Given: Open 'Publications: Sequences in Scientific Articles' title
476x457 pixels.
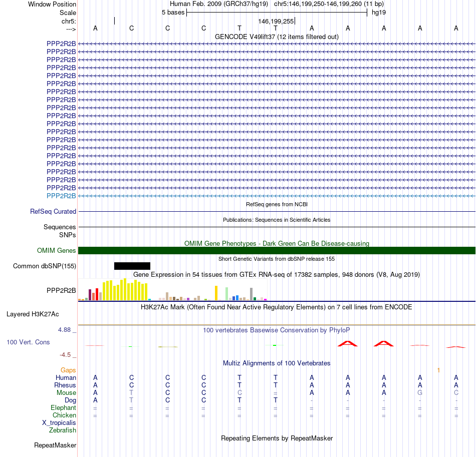Looking at the screenshot, I should 277,220.
